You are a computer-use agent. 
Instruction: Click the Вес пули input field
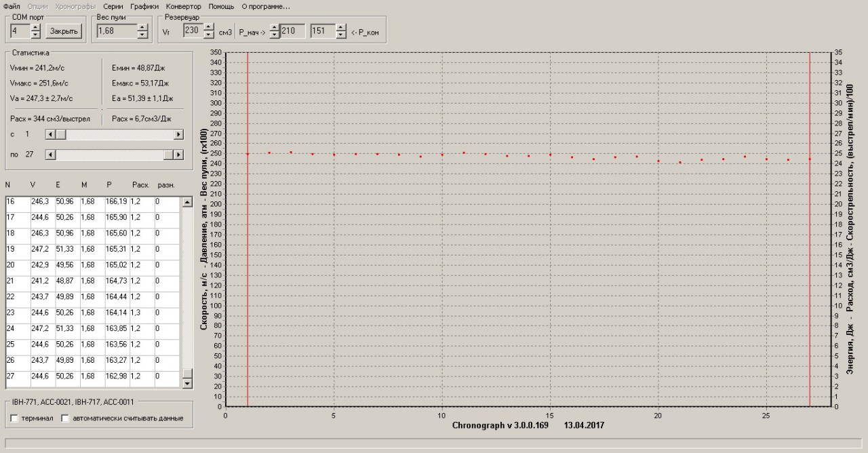point(116,31)
